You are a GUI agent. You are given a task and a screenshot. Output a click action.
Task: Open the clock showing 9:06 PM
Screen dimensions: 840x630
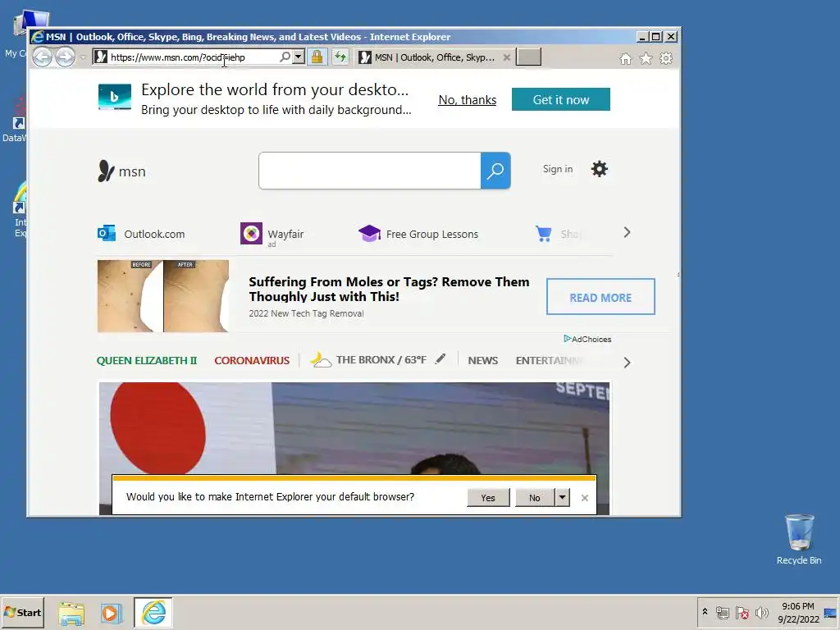point(798,612)
